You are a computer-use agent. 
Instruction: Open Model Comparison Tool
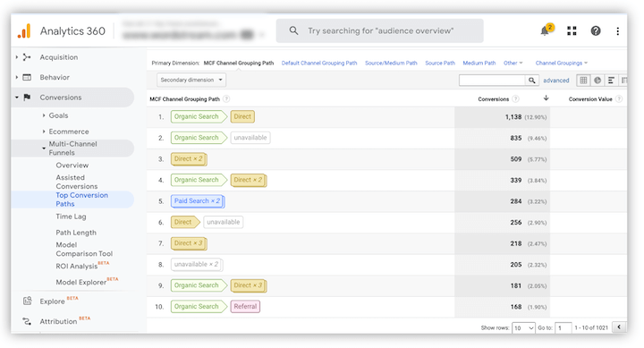(x=84, y=249)
